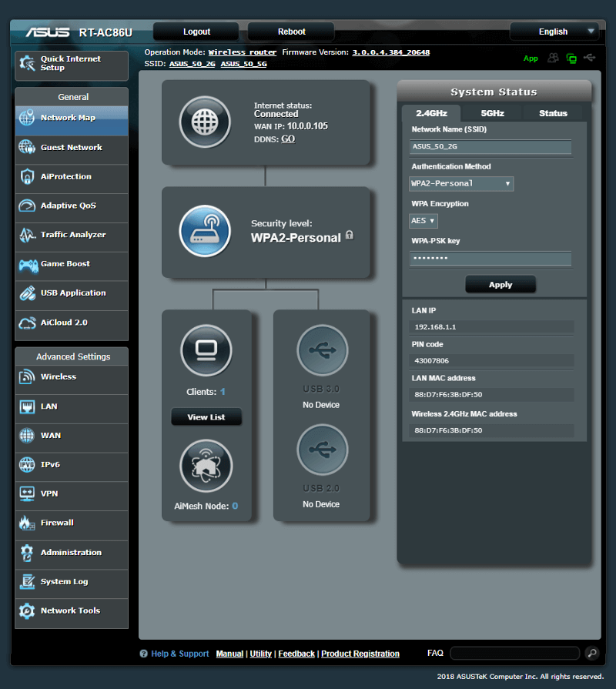Image resolution: width=616 pixels, height=689 pixels.
Task: Click the Traffic Analyzer graph icon
Action: pyautogui.click(x=27, y=235)
